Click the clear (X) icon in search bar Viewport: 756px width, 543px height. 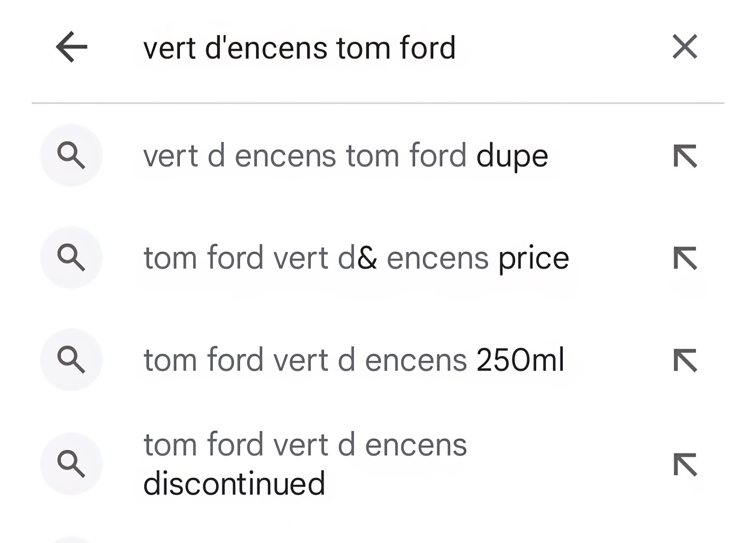tap(684, 48)
